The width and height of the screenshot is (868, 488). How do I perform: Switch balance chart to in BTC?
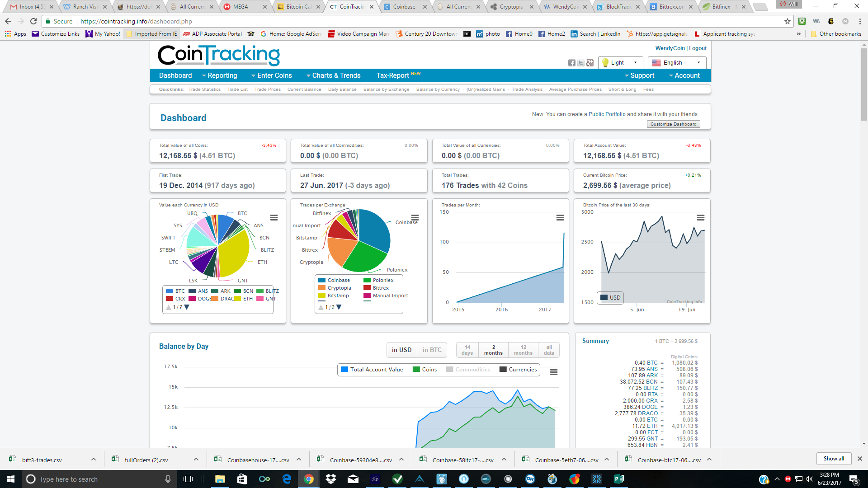(432, 350)
